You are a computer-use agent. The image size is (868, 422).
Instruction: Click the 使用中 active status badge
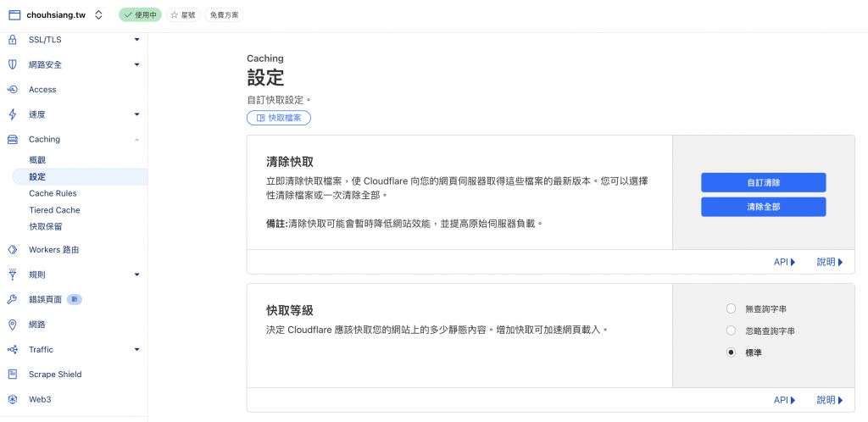pos(140,15)
